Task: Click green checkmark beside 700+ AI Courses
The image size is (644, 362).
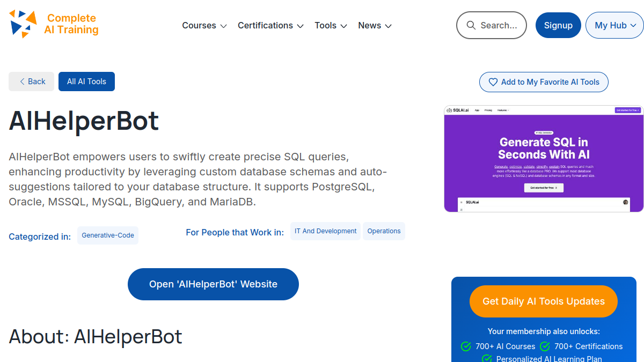Action: point(466,346)
